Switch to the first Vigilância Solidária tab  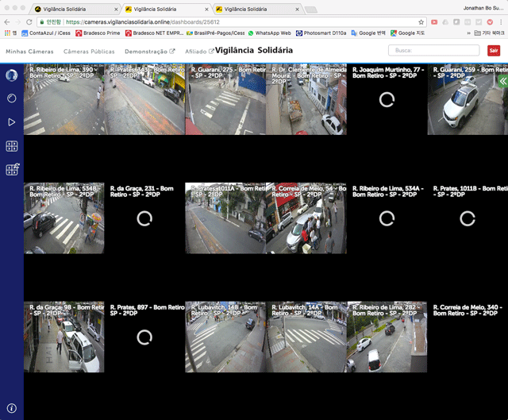75,9
